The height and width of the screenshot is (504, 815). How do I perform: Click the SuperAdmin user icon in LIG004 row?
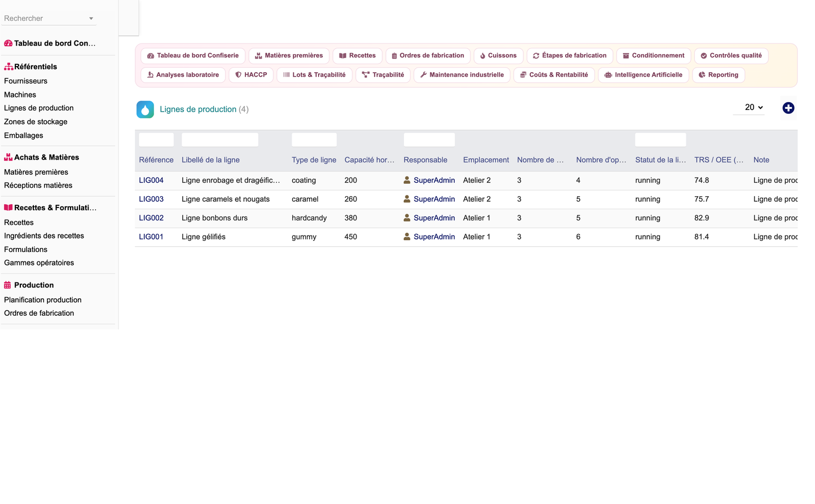[407, 180]
